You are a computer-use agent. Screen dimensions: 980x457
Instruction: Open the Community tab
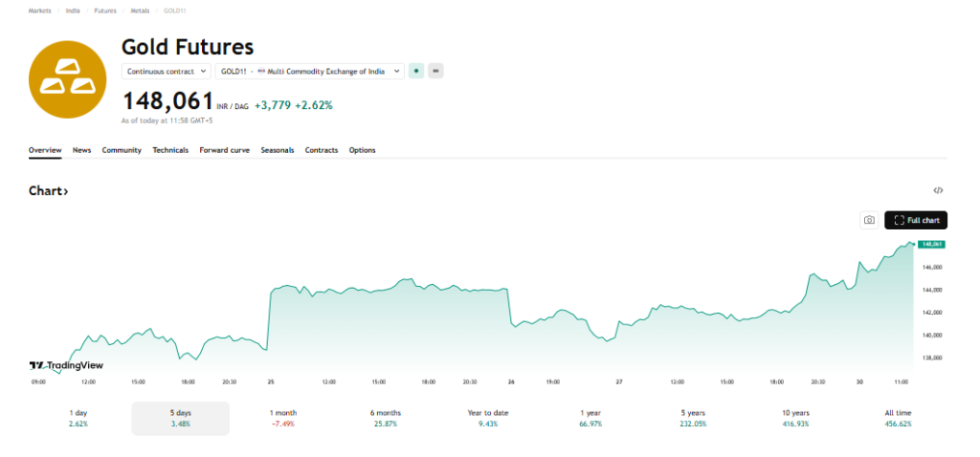coord(122,150)
